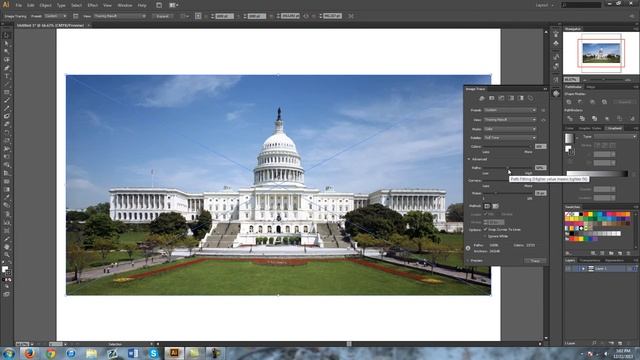Click the Minus Front shape mode icon
This screenshot has height=360, width=640.
[x=580, y=102]
